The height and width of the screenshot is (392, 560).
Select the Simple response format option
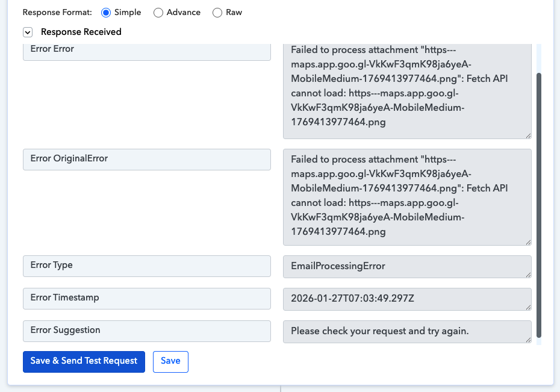click(x=106, y=12)
